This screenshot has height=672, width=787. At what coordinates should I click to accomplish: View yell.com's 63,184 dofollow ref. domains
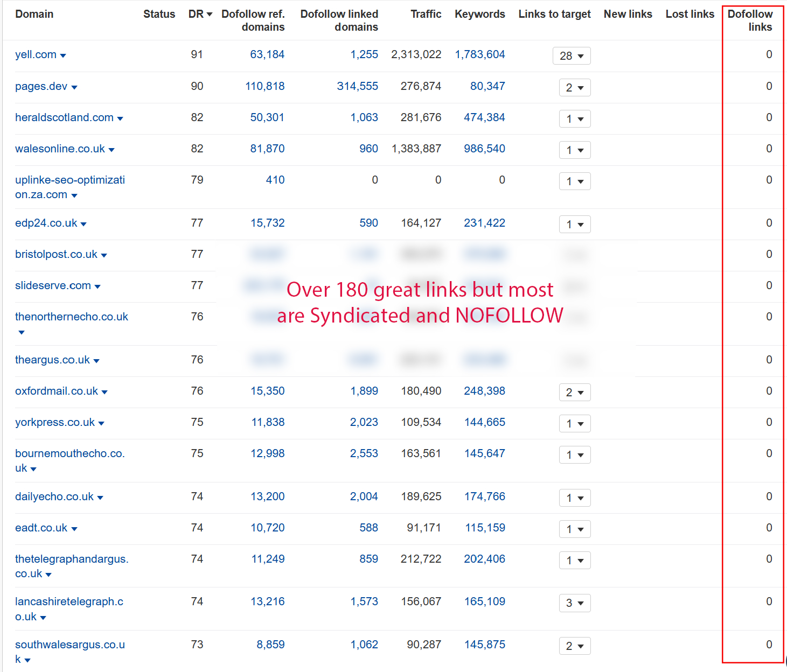tap(267, 54)
